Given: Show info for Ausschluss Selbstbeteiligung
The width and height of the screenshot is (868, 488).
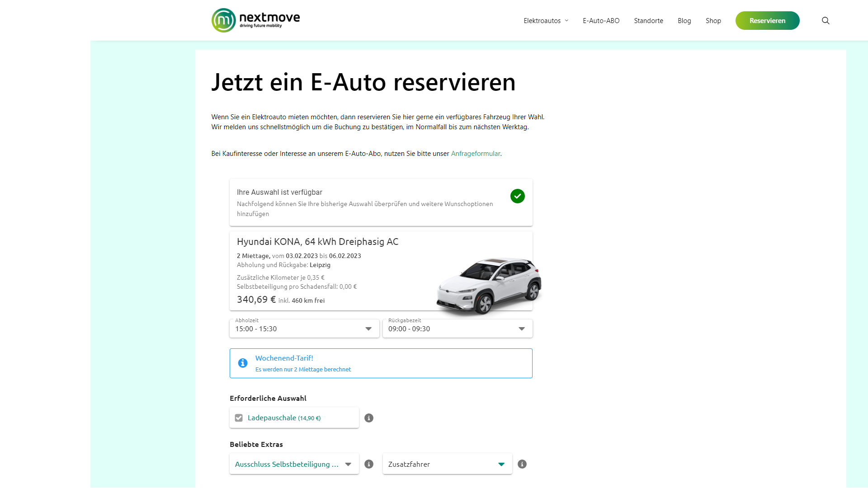Looking at the screenshot, I should [369, 464].
